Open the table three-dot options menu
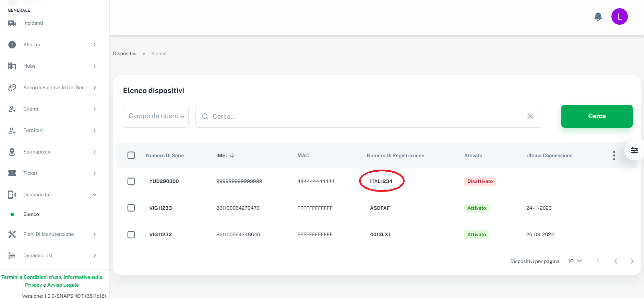Screen dimensions: 644x298 coord(614,156)
